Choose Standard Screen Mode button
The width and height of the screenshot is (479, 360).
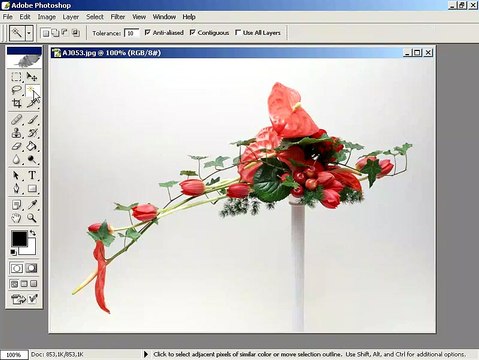click(14, 284)
